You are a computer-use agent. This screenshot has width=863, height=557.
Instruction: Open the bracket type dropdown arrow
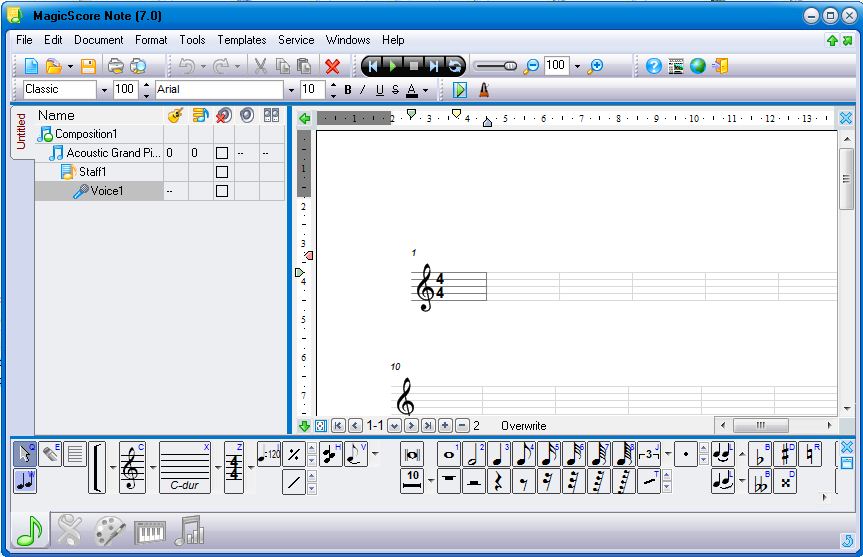tap(113, 468)
